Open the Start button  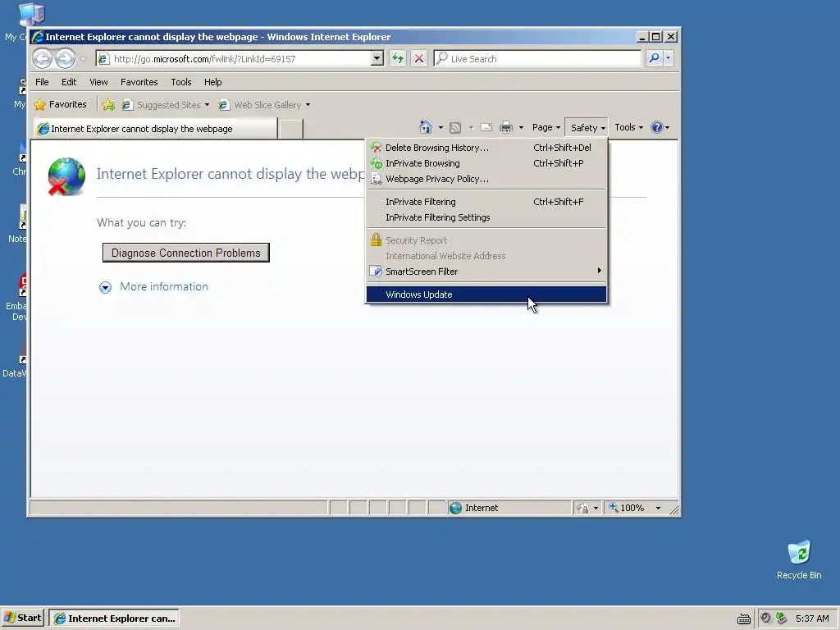[22, 618]
